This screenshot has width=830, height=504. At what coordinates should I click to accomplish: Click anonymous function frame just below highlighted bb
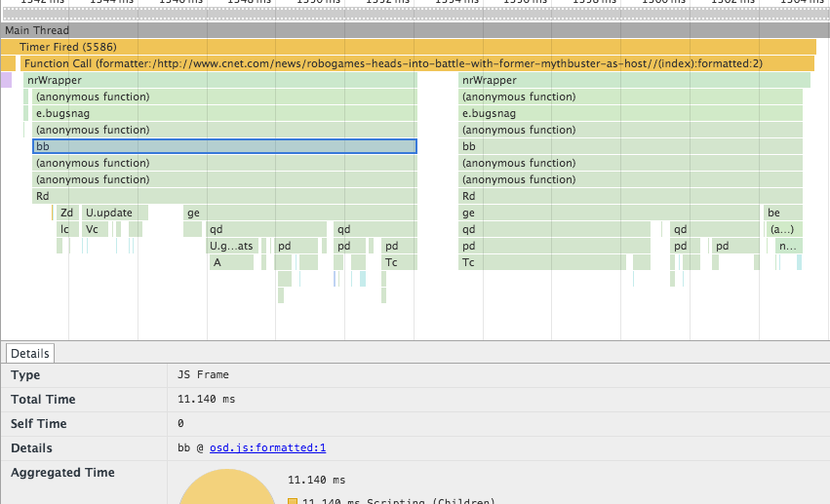224,163
